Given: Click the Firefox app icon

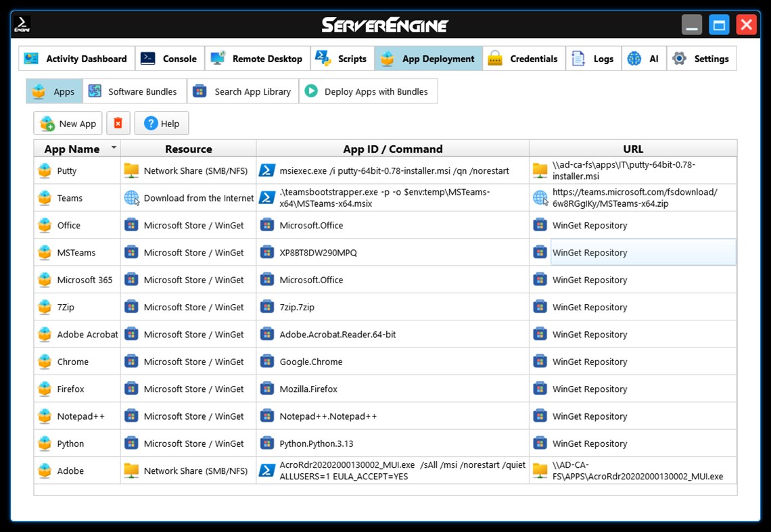Looking at the screenshot, I should pyautogui.click(x=44, y=389).
